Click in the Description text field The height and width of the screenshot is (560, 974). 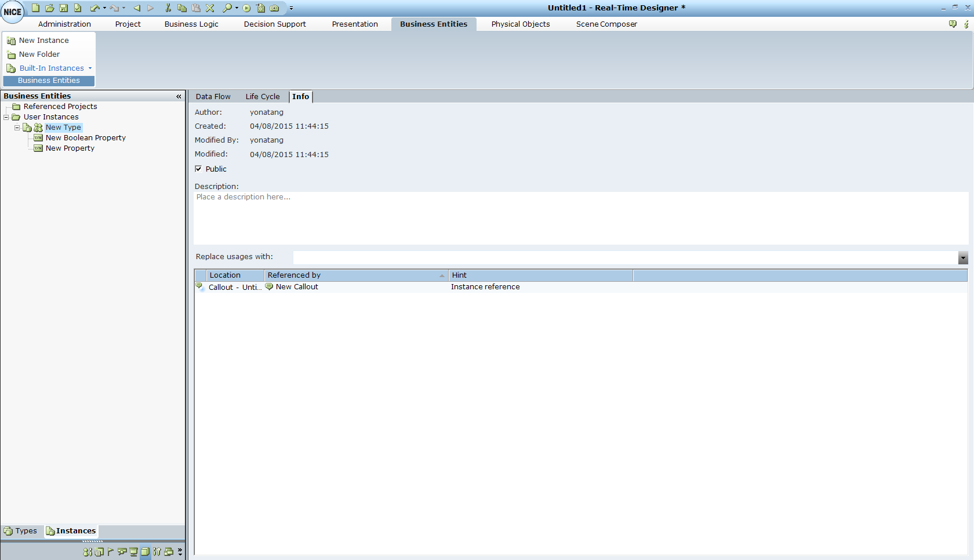coord(580,217)
